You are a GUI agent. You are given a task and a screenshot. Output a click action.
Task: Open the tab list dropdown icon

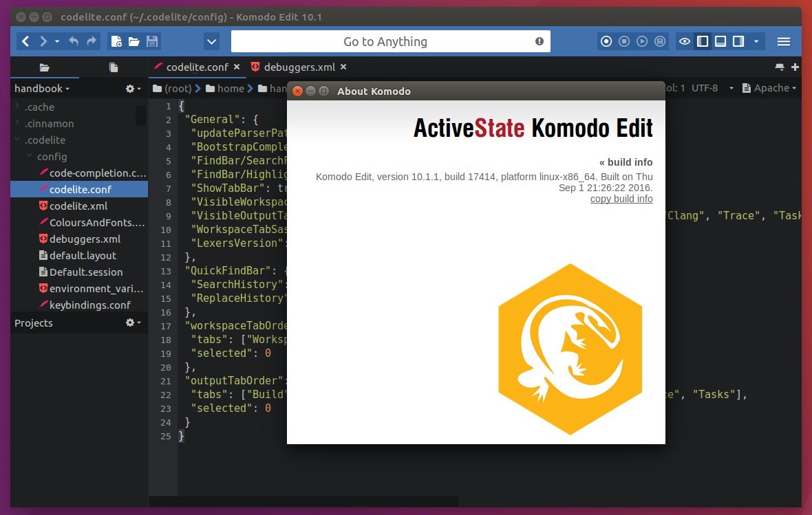tap(780, 67)
